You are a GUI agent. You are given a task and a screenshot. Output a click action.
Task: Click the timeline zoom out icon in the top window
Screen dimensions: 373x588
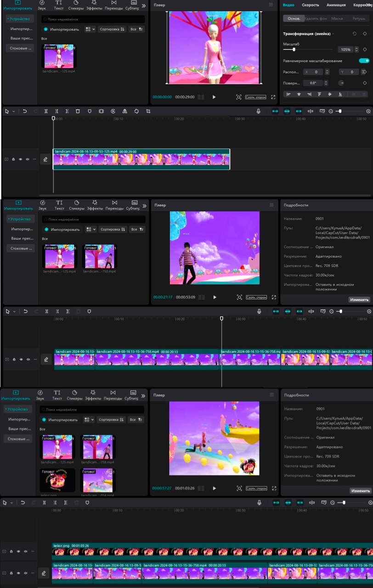point(331,111)
